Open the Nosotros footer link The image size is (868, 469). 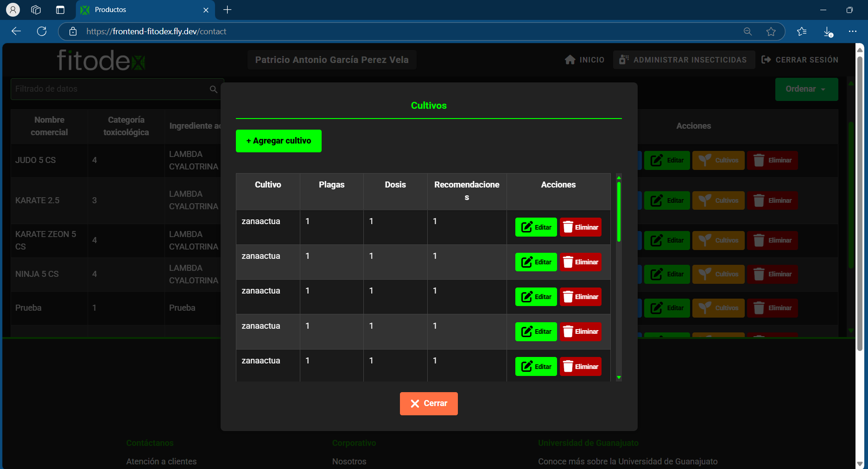349,462
